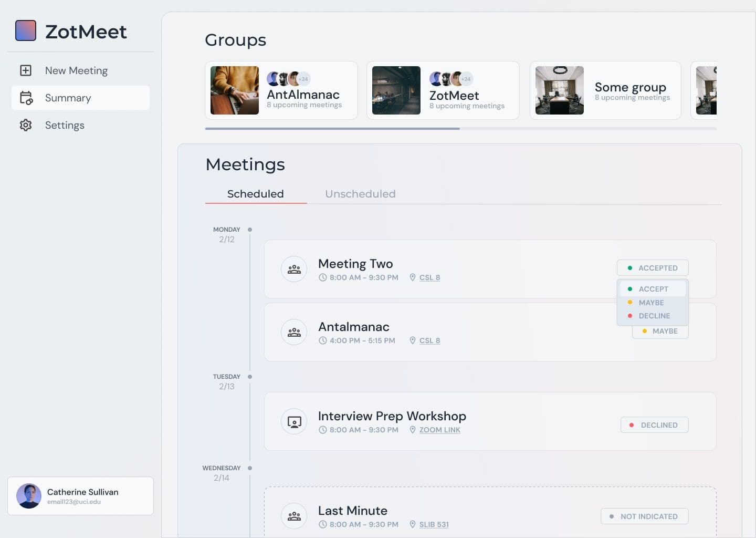Open the ZOOM LINK for Interview Prep Workshop
The image size is (756, 538).
click(440, 430)
